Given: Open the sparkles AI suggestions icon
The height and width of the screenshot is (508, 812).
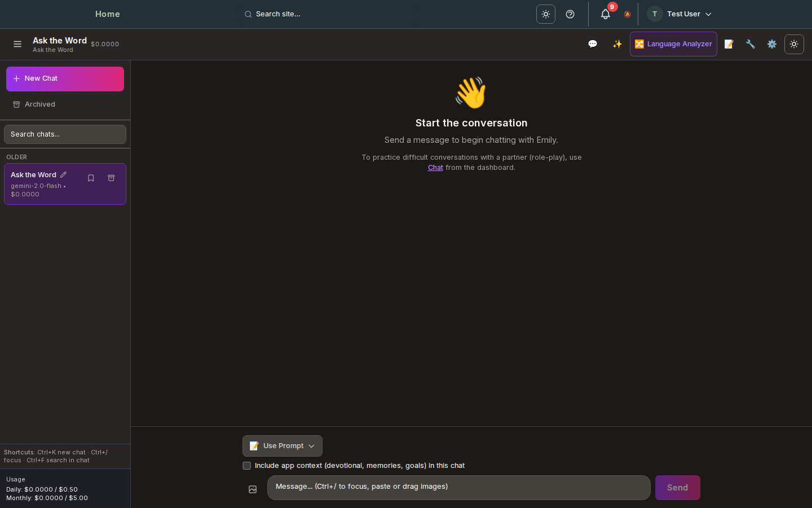Looking at the screenshot, I should point(617,44).
